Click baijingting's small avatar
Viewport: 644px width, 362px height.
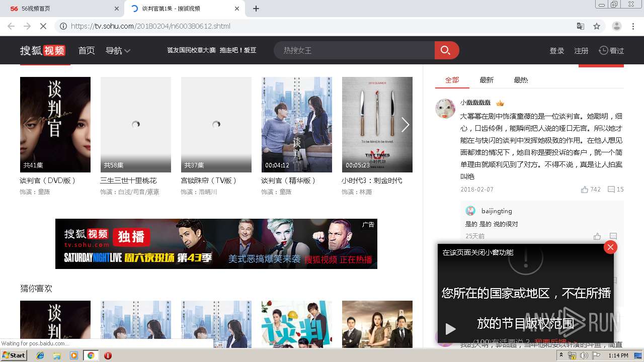click(470, 211)
